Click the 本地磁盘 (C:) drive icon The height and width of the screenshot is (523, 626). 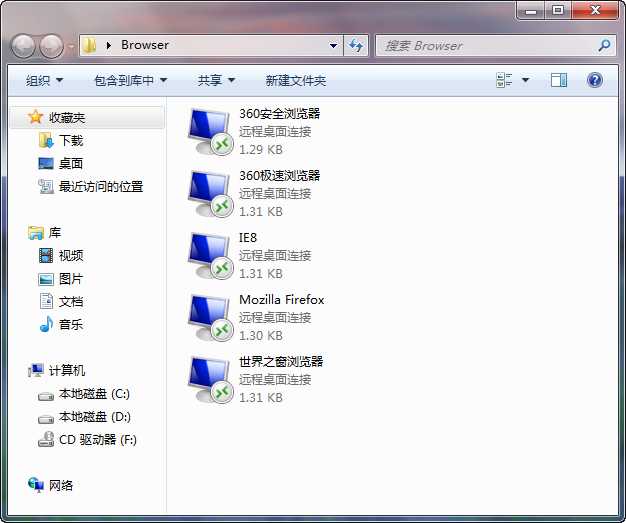coord(46,396)
